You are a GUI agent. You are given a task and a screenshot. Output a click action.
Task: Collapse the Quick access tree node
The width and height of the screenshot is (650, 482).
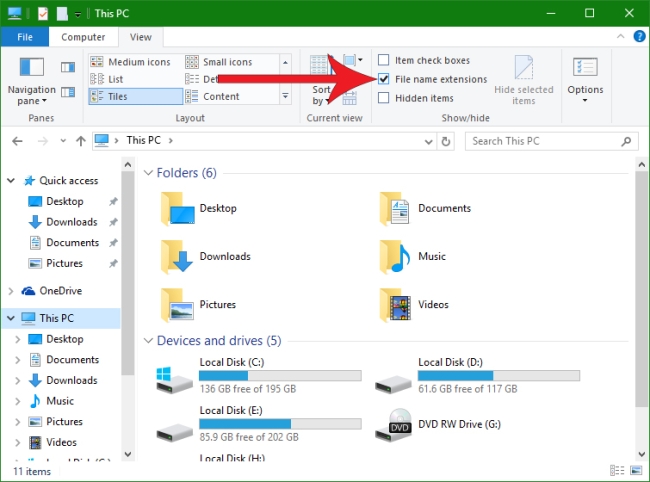[x=11, y=180]
